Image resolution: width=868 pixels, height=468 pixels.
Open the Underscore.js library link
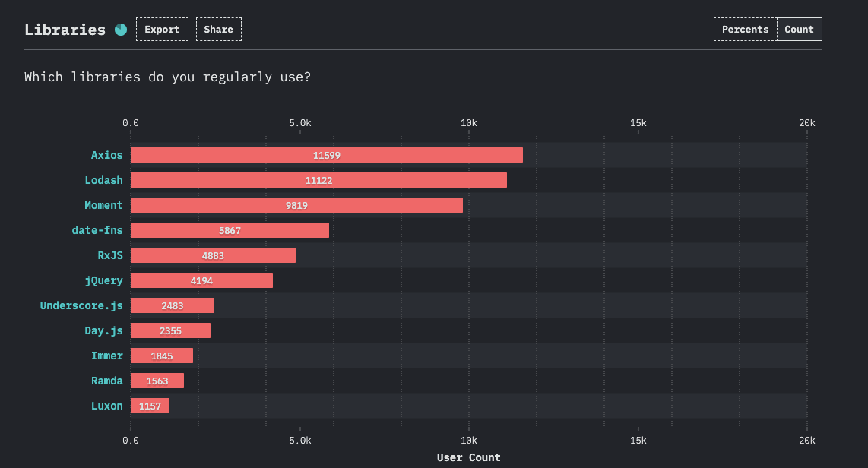point(81,305)
